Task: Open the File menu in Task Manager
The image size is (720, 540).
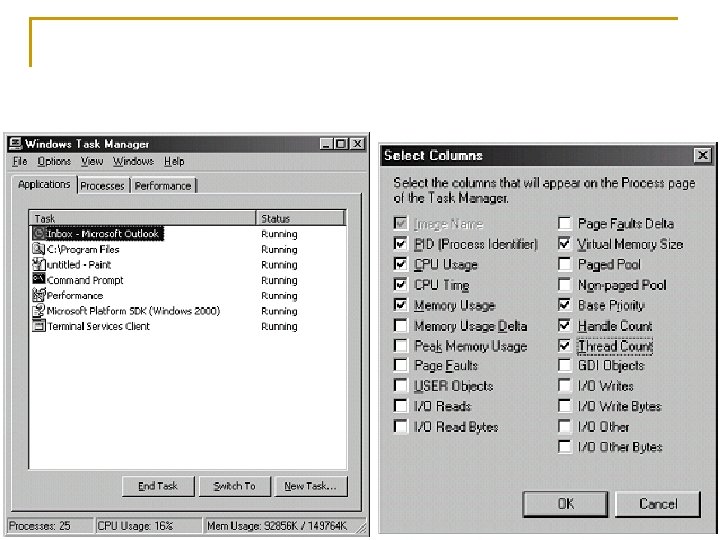Action: 20,161
